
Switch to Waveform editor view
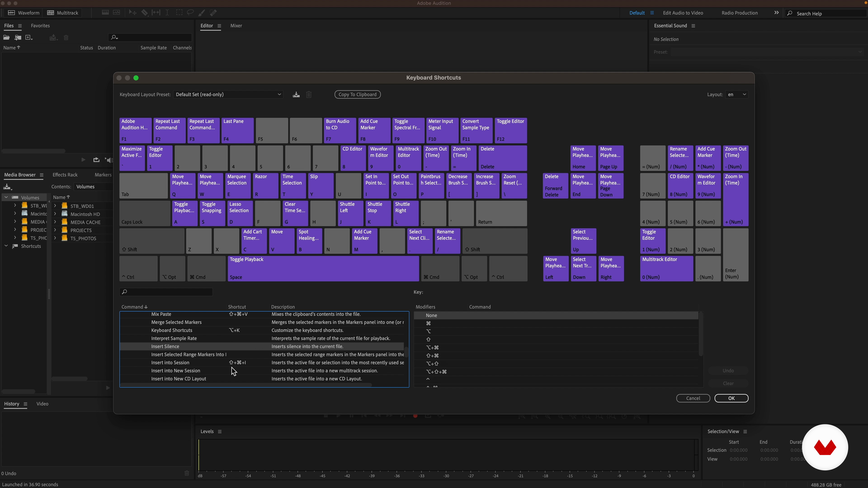pos(24,13)
